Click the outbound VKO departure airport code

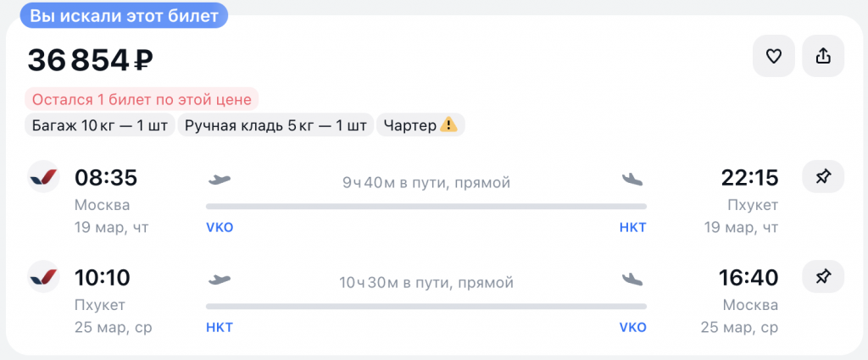[220, 228]
